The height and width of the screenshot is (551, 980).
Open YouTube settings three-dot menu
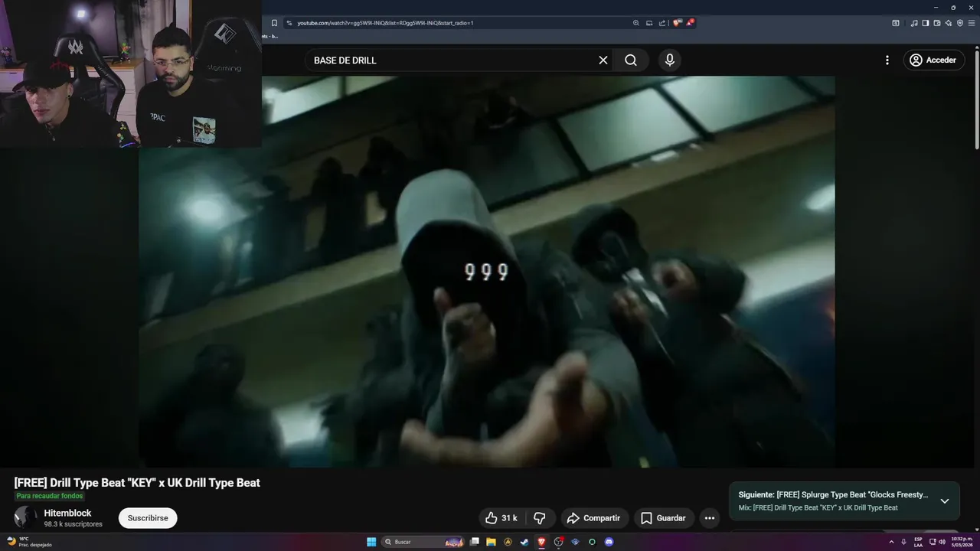point(887,60)
